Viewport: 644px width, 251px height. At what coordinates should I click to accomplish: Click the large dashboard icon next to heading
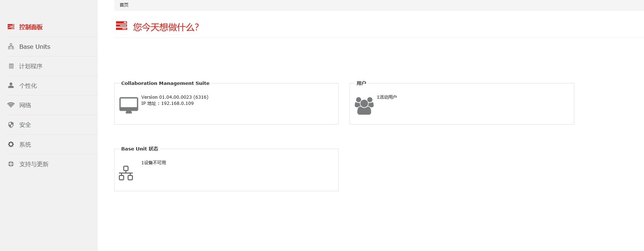(122, 26)
